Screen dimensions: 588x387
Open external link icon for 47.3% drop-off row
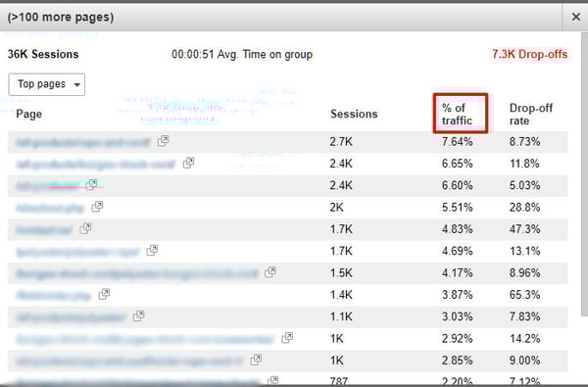(x=85, y=228)
